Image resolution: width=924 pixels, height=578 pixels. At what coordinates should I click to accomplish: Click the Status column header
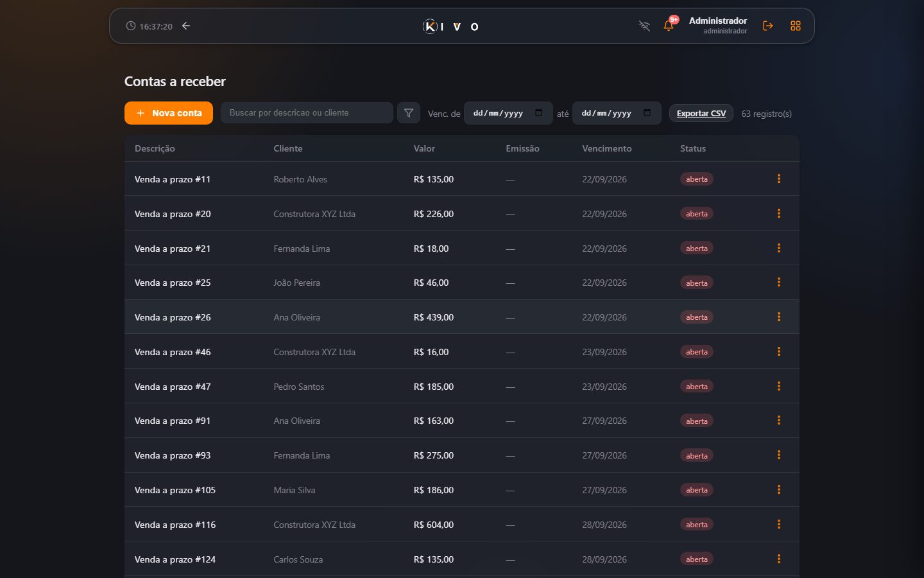[x=693, y=148]
